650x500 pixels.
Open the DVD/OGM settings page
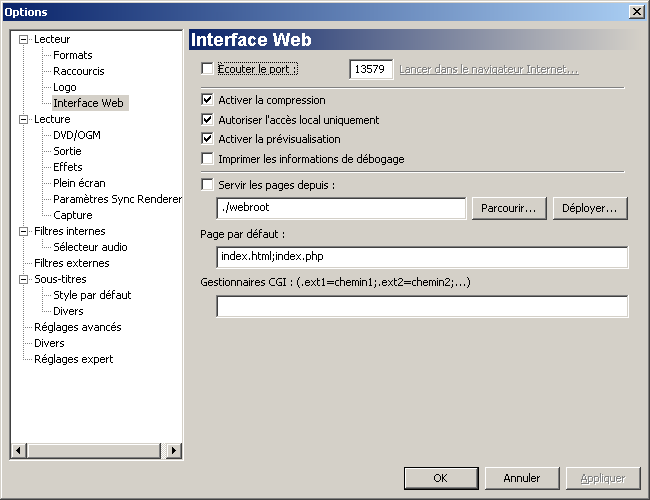tap(77, 135)
